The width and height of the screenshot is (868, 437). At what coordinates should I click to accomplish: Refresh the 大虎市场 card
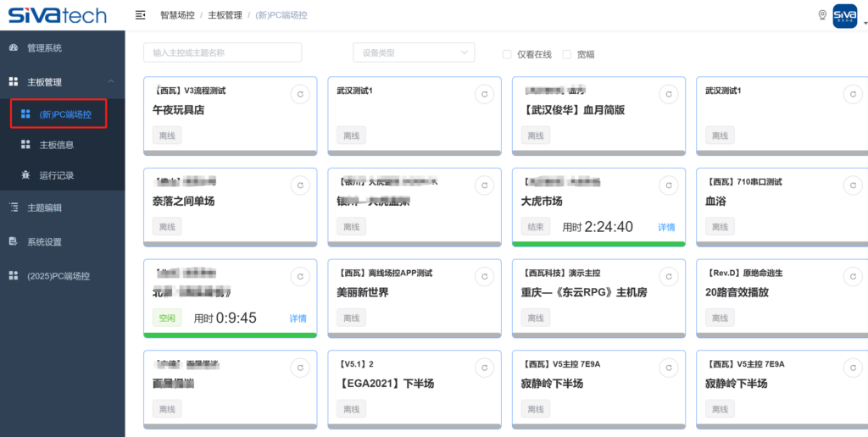[x=669, y=185]
